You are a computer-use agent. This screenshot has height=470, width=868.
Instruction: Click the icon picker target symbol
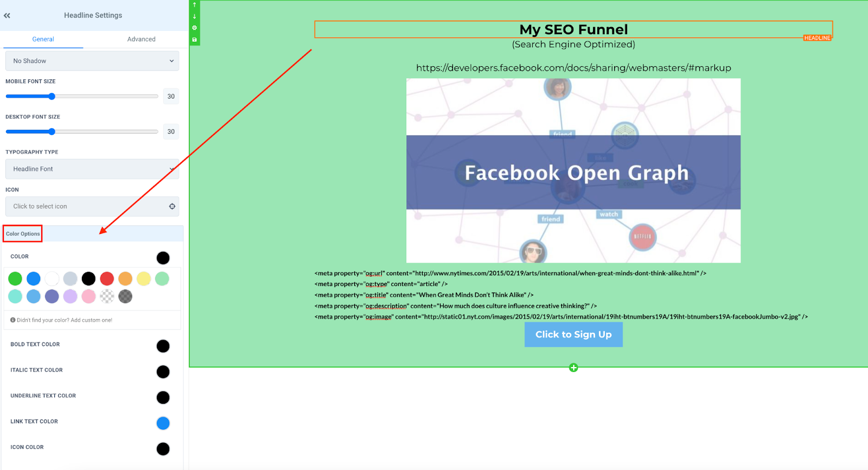[x=172, y=206]
